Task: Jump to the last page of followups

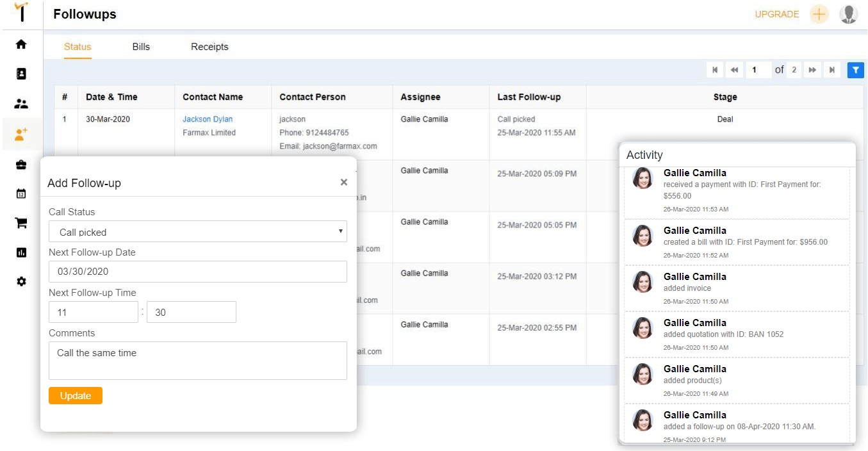Action: tap(831, 70)
